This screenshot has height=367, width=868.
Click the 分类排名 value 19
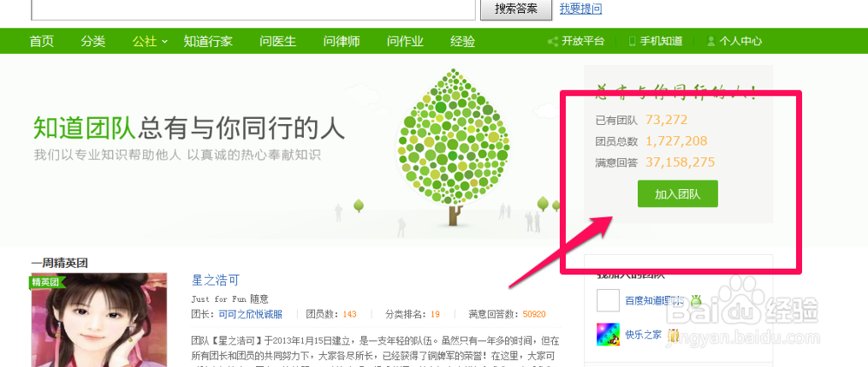pyautogui.click(x=435, y=314)
